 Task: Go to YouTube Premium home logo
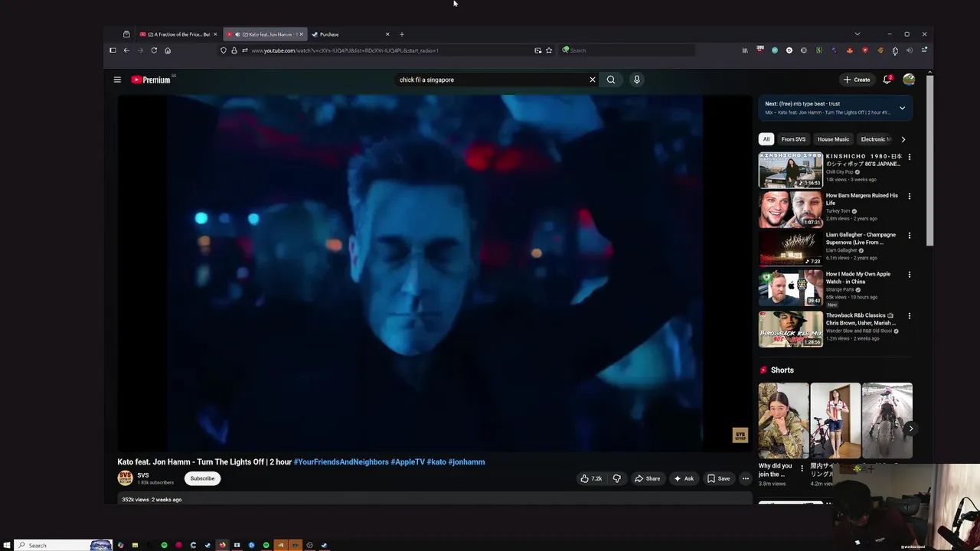click(x=151, y=80)
